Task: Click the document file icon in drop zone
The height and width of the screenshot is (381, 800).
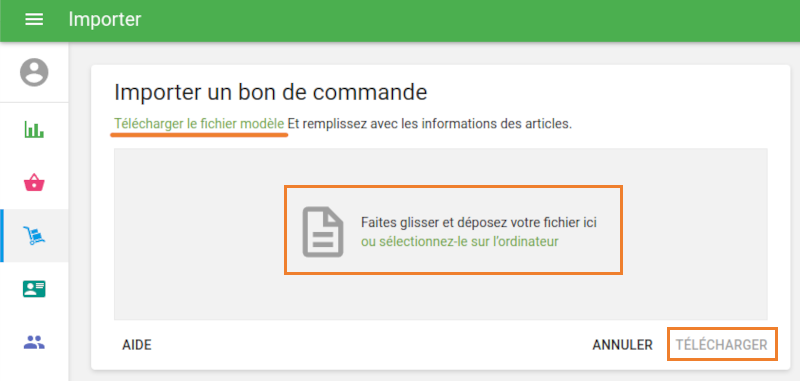Action: click(x=323, y=232)
